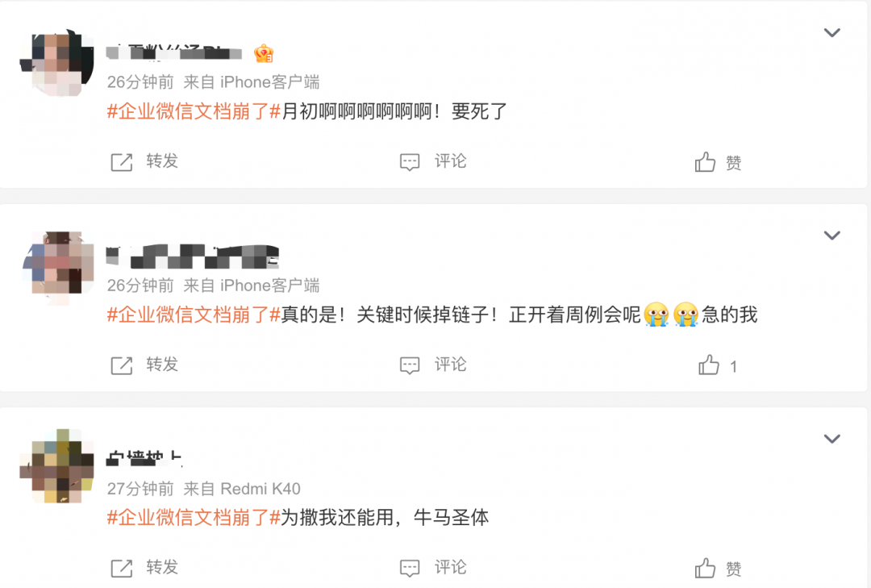Like the 月初啊啊啊 post with thumbs-up
This screenshot has width=871, height=588.
coord(705,162)
